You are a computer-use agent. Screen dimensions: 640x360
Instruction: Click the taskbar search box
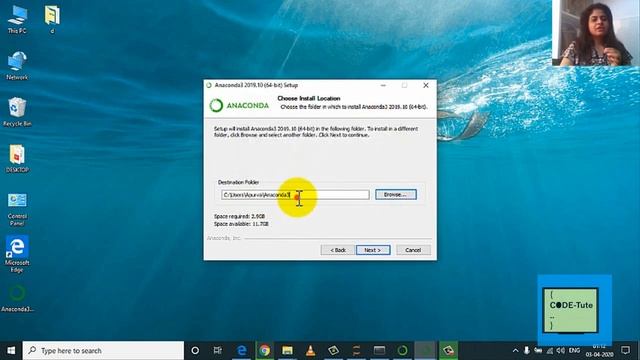click(x=103, y=350)
